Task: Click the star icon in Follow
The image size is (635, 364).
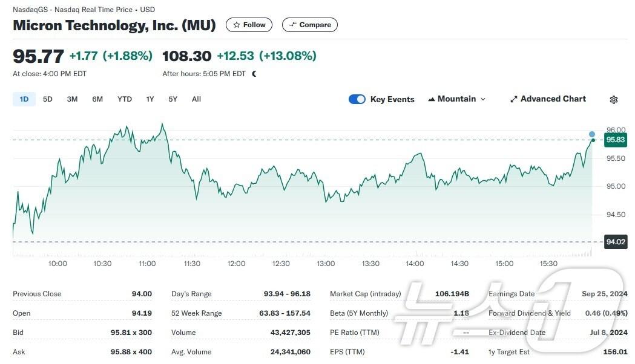Action: point(237,25)
